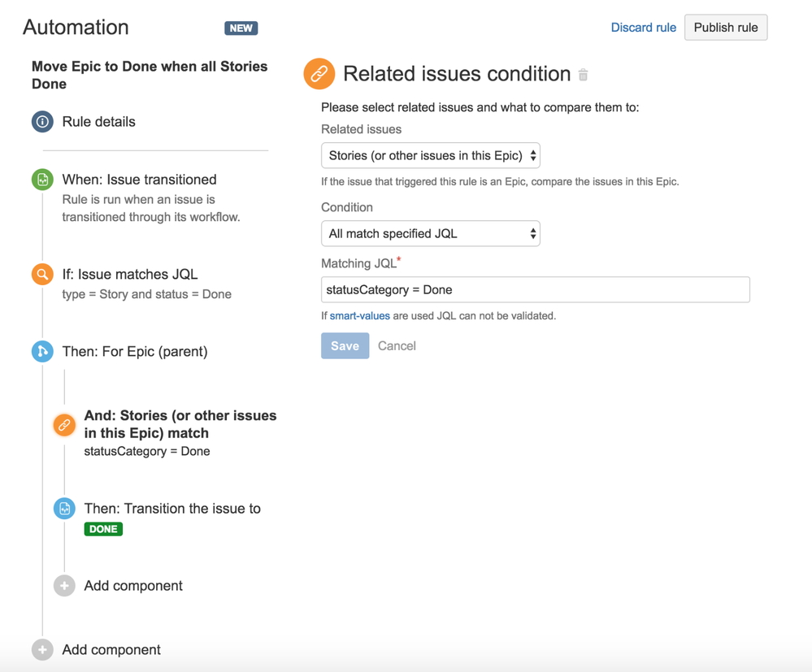Click the nested Add component plus icon
The width and height of the screenshot is (812, 672).
click(x=64, y=586)
